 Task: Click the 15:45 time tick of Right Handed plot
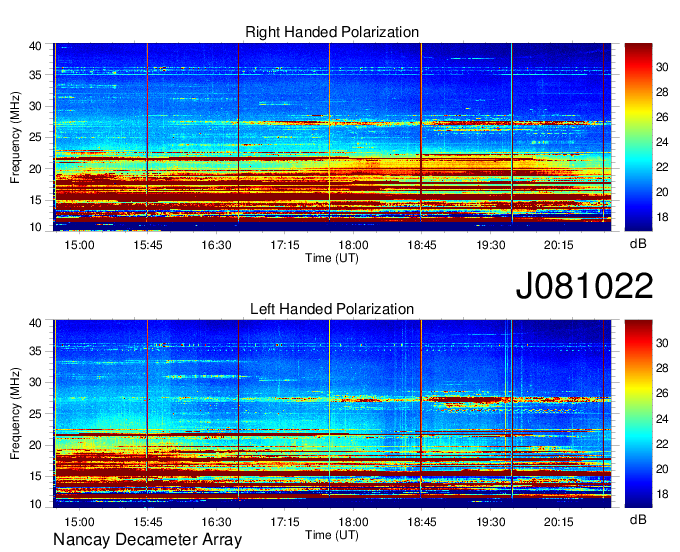(x=148, y=245)
